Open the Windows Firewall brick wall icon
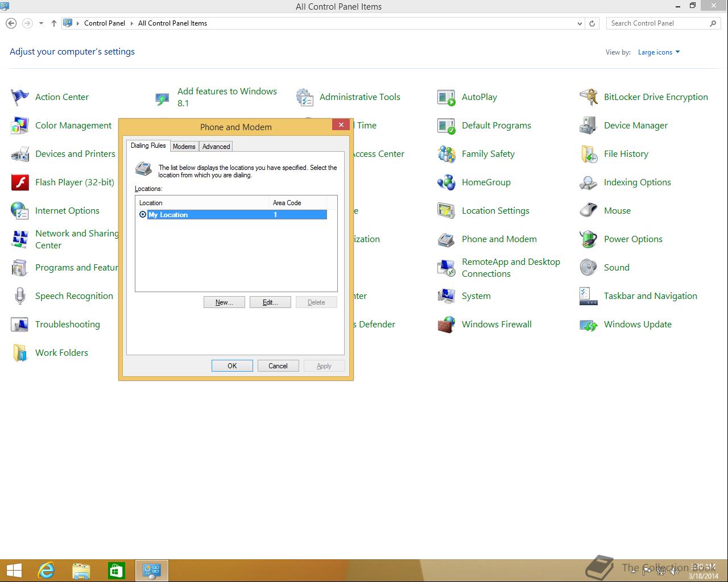The image size is (728, 582). [x=446, y=325]
